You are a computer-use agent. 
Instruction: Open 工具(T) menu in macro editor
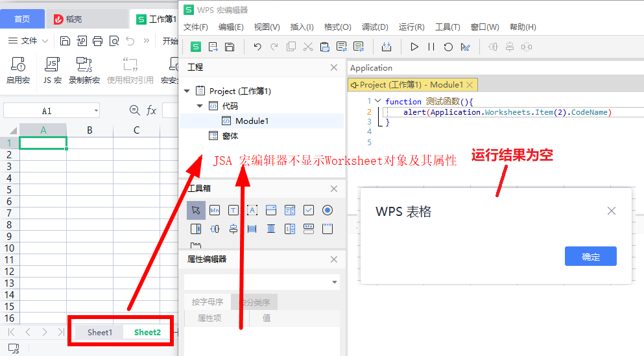[447, 27]
